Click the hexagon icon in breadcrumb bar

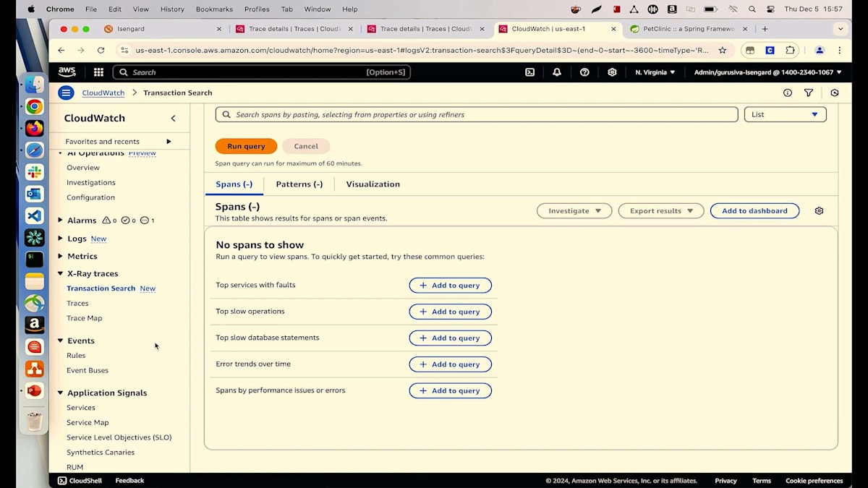tap(835, 93)
